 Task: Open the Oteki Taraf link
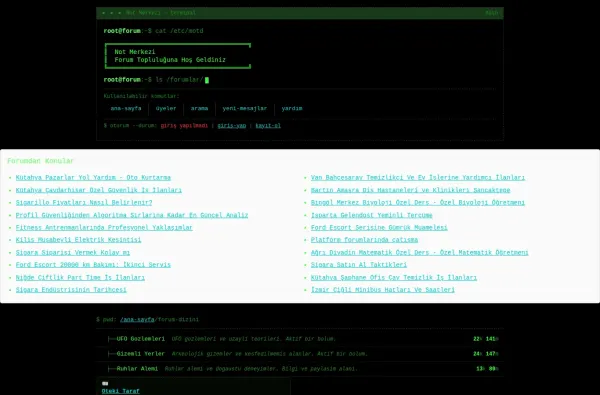tap(121, 391)
